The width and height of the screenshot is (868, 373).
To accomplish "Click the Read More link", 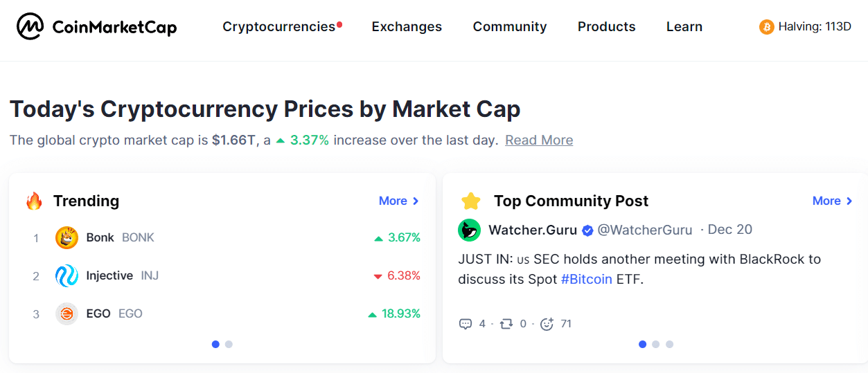I will (x=539, y=140).
